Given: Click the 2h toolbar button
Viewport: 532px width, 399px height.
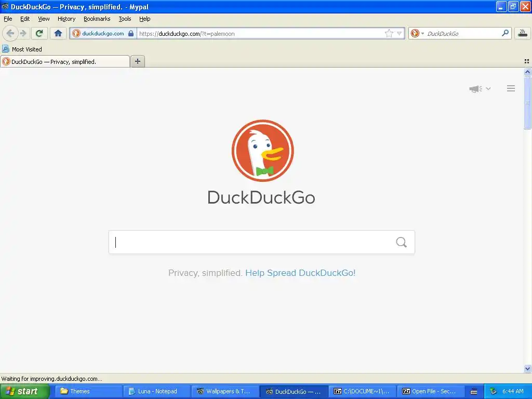Looking at the screenshot, I should coord(523,33).
